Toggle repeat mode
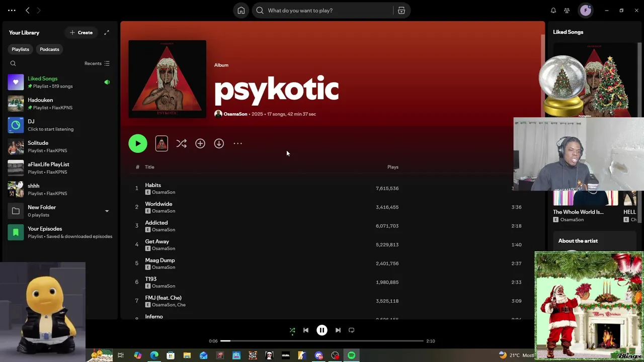 tap(352, 330)
